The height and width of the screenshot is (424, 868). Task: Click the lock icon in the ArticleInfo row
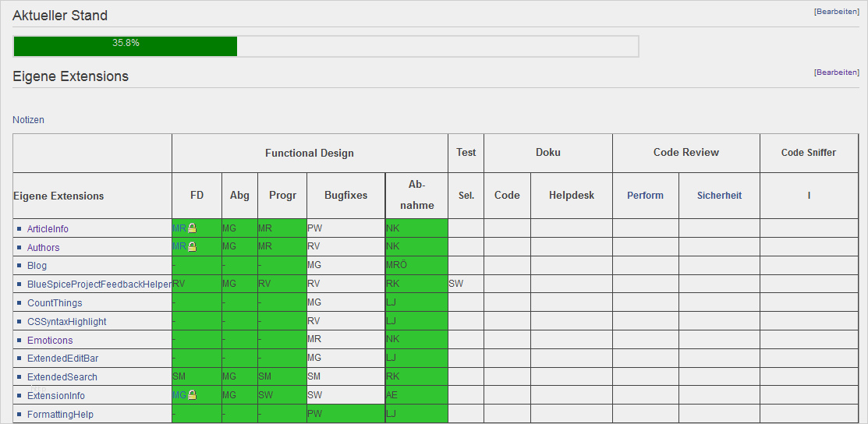pyautogui.click(x=192, y=228)
